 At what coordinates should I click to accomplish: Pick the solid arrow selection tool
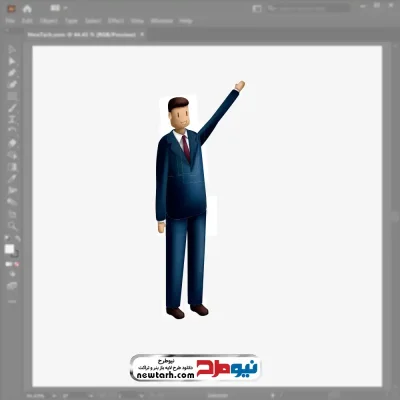click(12, 61)
